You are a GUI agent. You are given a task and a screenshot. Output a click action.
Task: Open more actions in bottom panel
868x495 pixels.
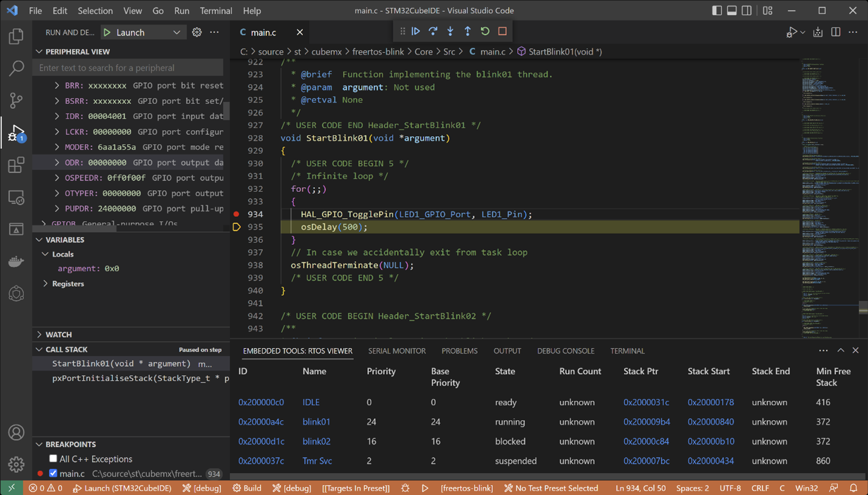tap(823, 350)
